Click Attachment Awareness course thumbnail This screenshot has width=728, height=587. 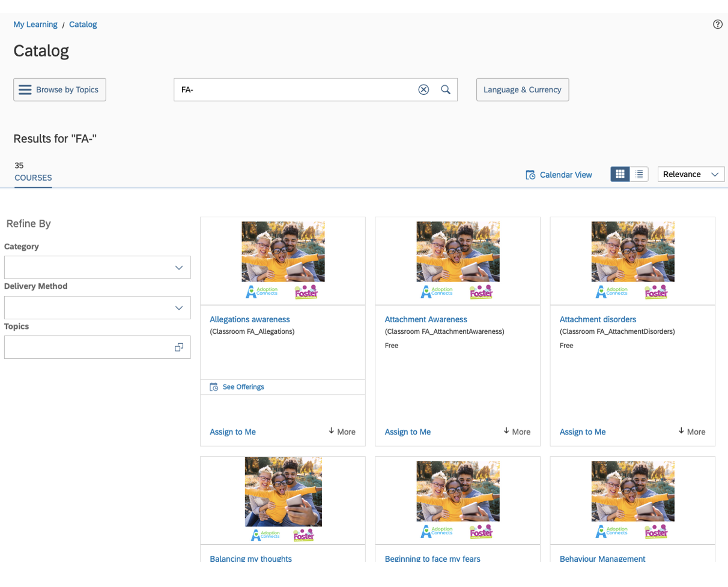pyautogui.click(x=458, y=261)
